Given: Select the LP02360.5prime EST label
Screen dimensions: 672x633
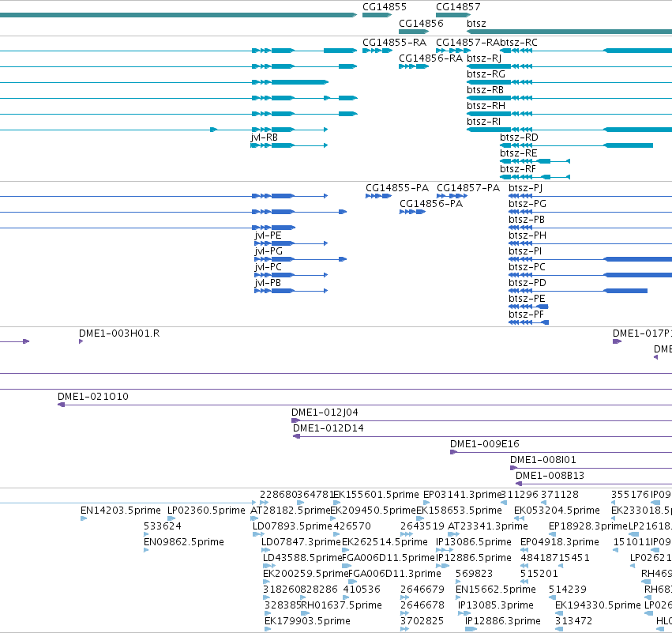Looking at the screenshot, I should coord(206,511).
